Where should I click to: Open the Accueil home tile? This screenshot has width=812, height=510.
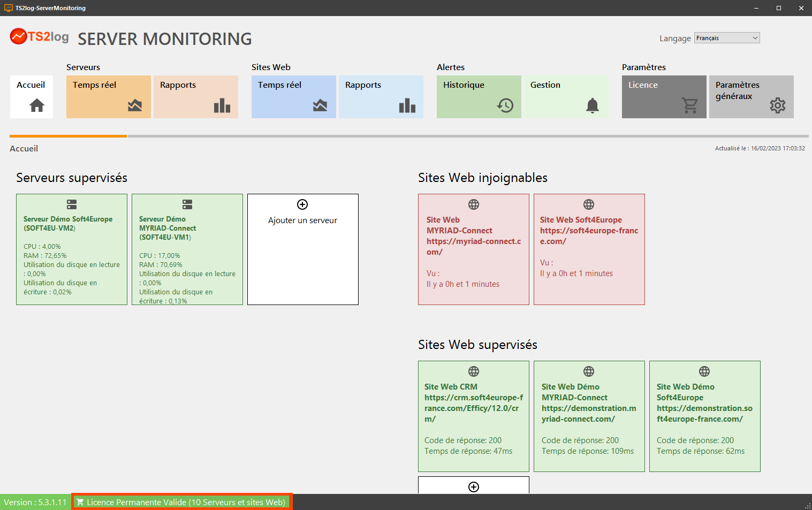32,97
